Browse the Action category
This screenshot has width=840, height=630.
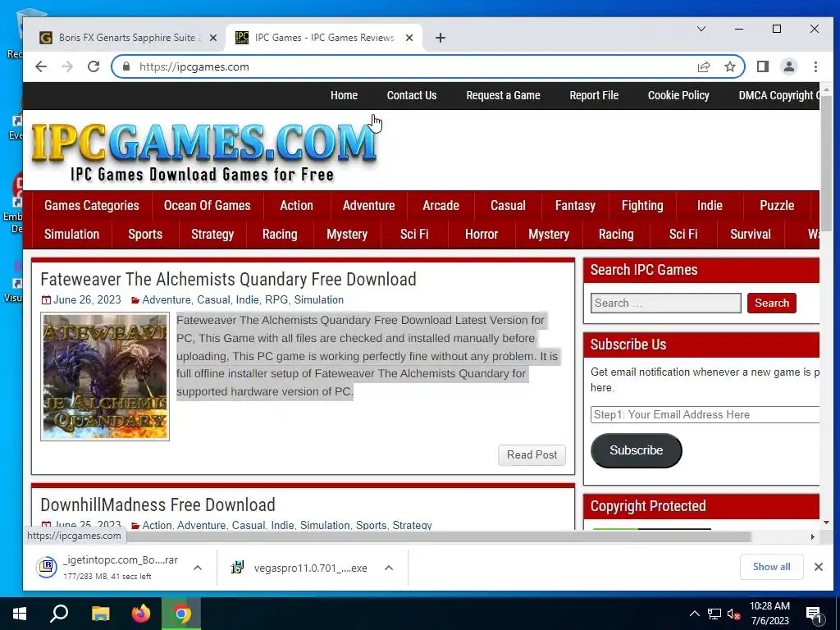(296, 206)
